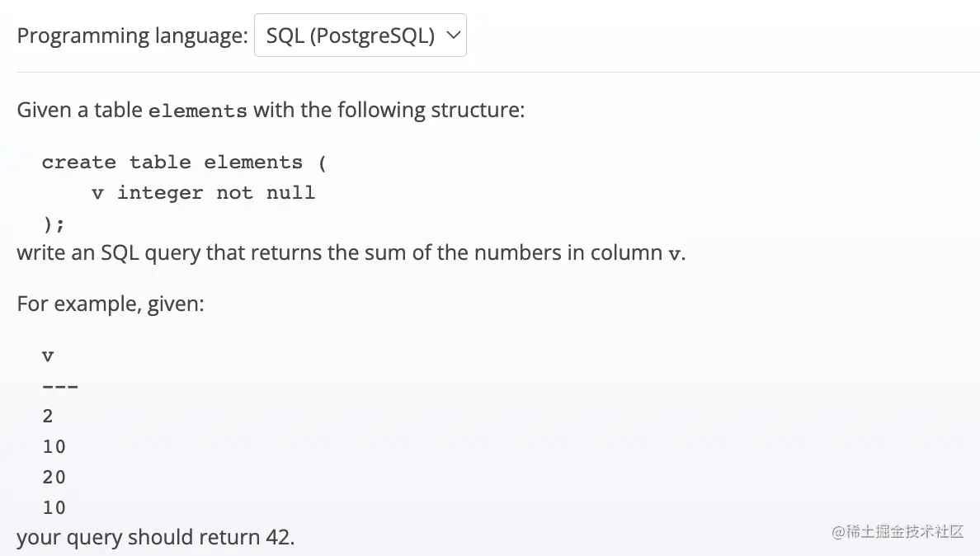Image resolution: width=980 pixels, height=556 pixels.
Task: Click the "v" column header in the example table
Action: (x=48, y=356)
